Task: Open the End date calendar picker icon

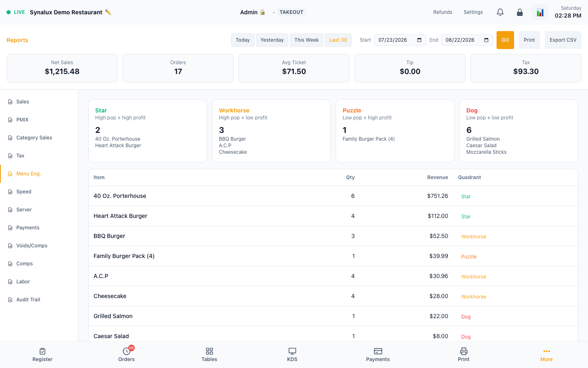Action: [486, 40]
